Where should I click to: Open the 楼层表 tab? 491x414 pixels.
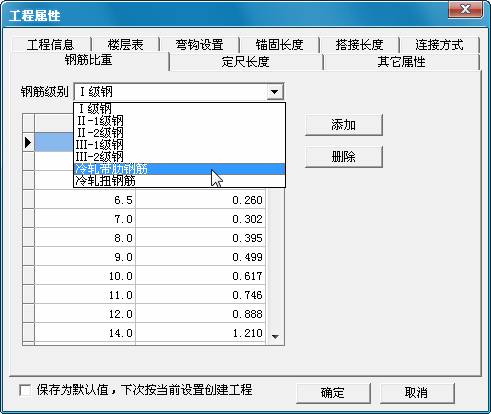click(126, 45)
